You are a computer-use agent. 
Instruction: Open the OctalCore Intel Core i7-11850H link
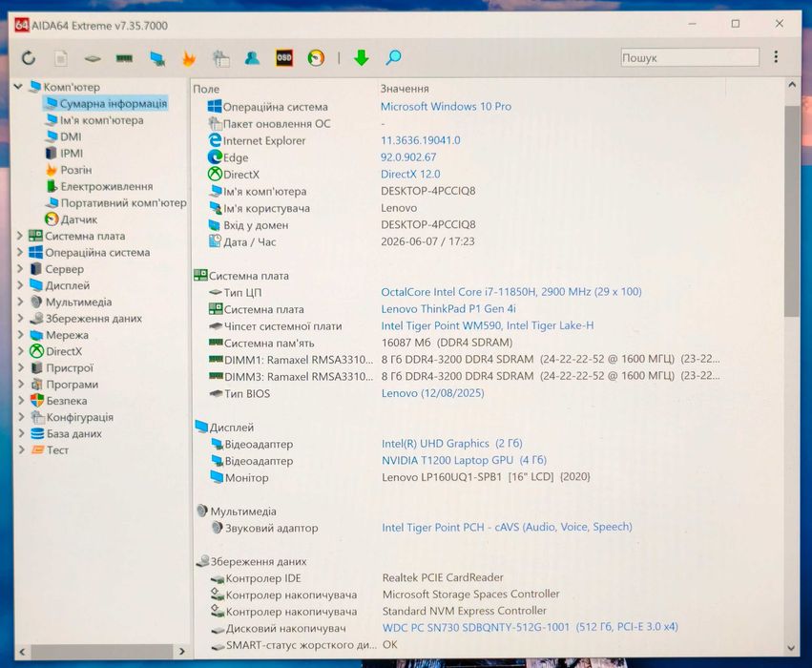click(511, 292)
